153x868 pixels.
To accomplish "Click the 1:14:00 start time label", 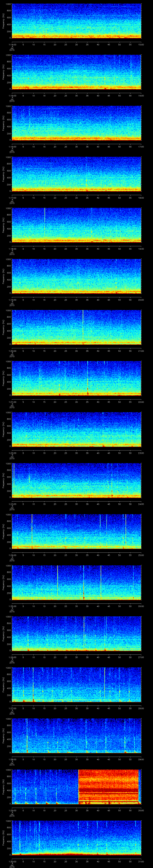I will (12, 45).
